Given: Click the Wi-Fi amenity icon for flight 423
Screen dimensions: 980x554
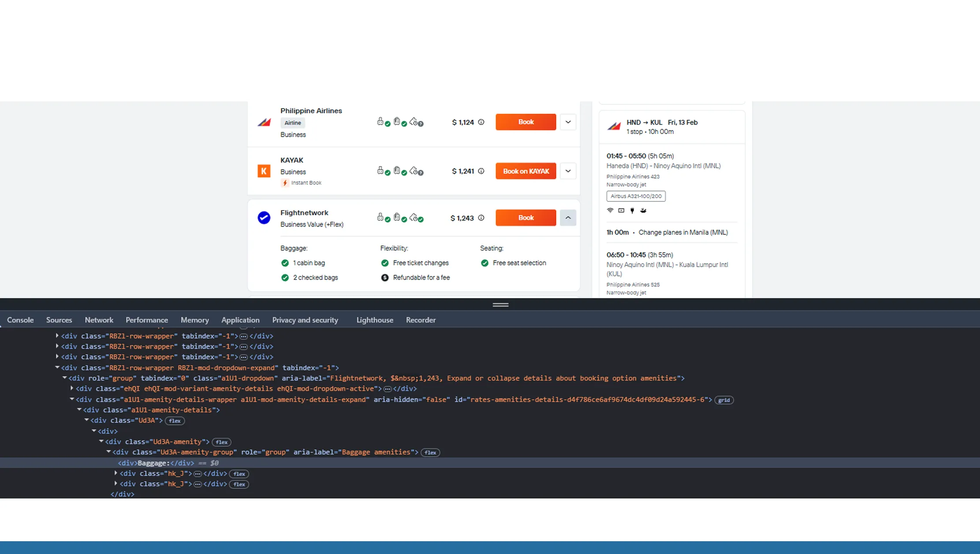Looking at the screenshot, I should (610, 210).
